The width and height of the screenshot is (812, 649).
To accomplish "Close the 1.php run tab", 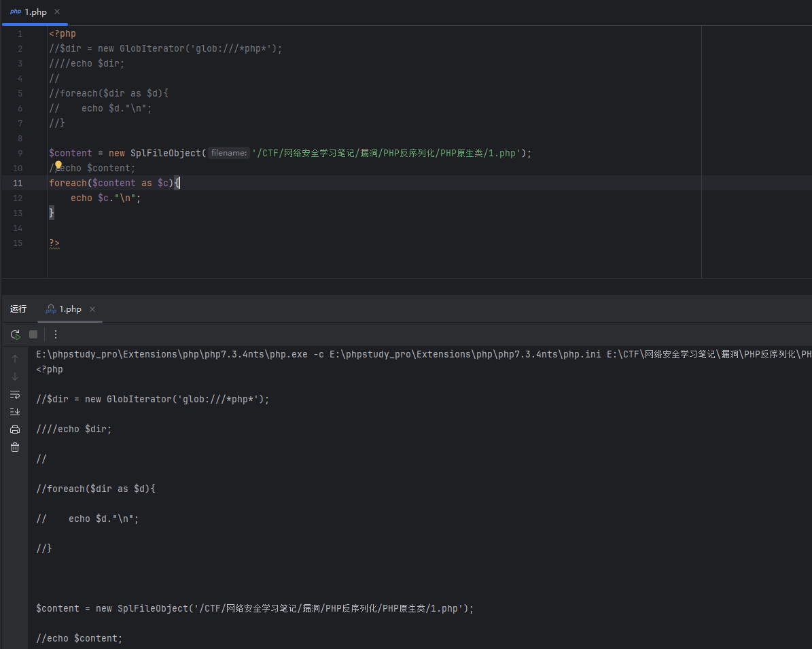I will click(x=92, y=309).
